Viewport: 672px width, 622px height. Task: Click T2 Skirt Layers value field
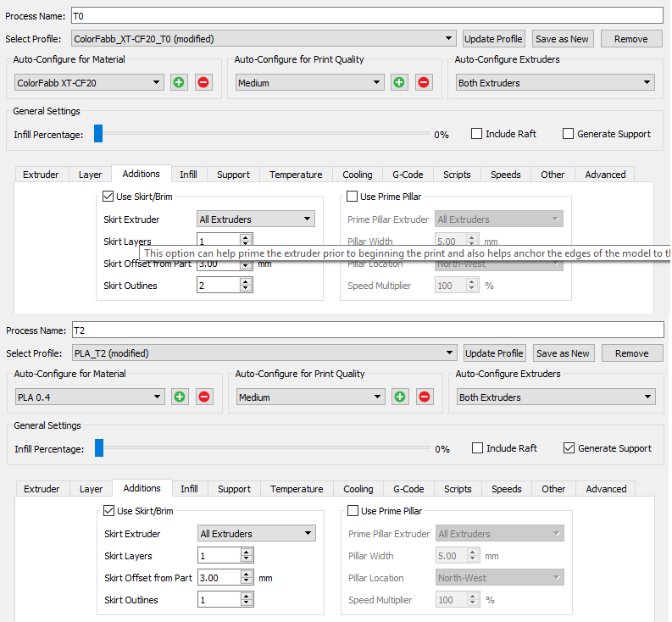coord(219,556)
